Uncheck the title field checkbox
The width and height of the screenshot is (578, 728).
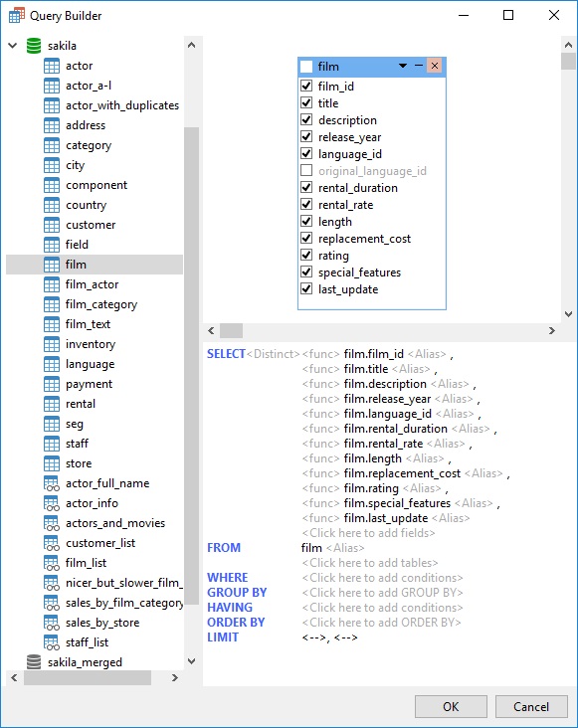[x=306, y=102]
